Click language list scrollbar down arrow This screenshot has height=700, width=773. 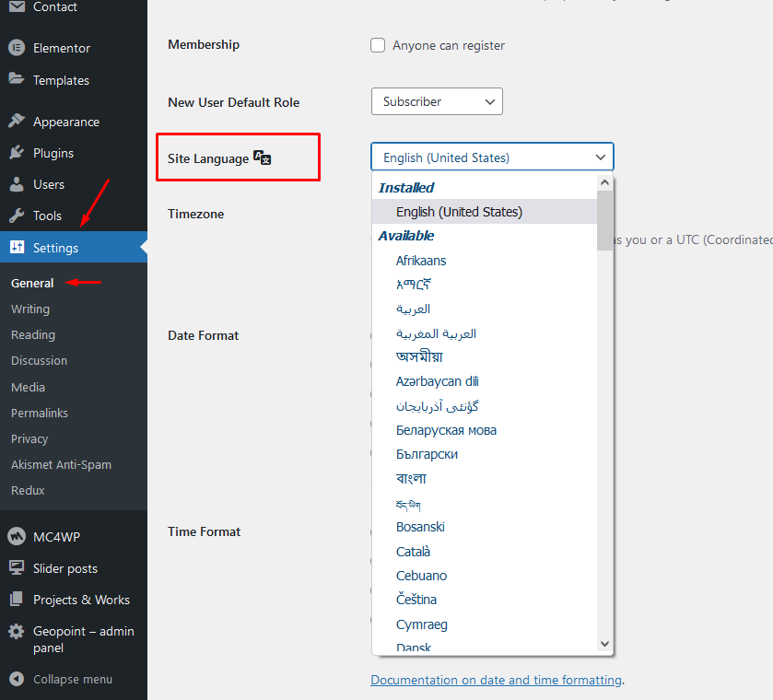604,645
